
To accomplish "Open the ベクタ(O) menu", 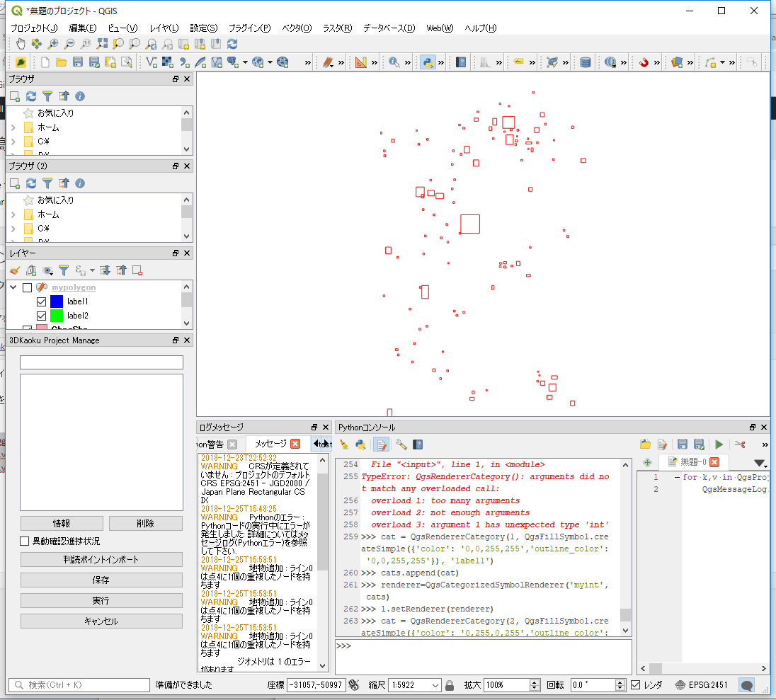I will point(296,28).
